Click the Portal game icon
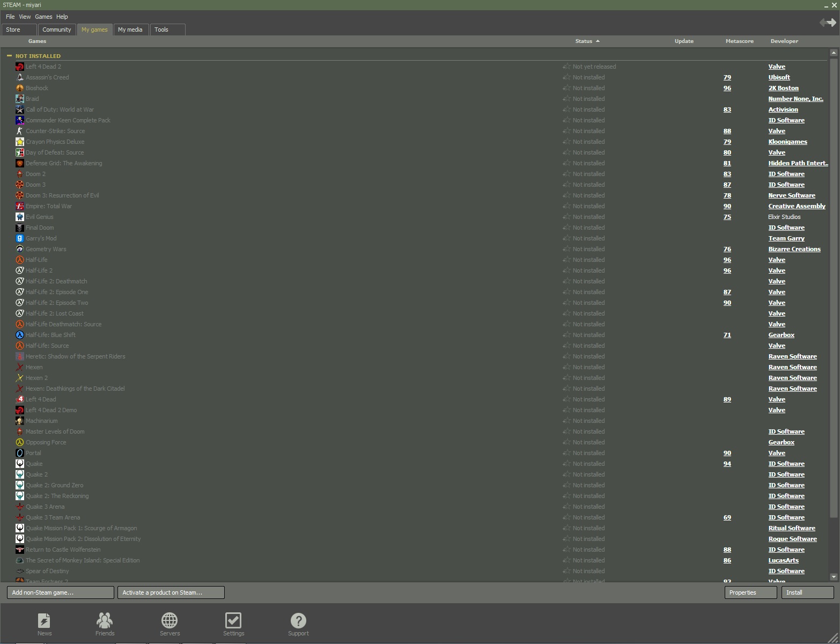840x644 pixels. [x=20, y=453]
